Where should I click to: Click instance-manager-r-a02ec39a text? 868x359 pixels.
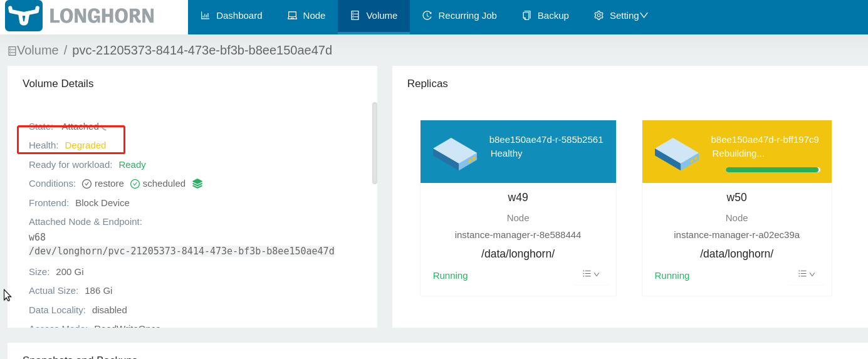(737, 235)
